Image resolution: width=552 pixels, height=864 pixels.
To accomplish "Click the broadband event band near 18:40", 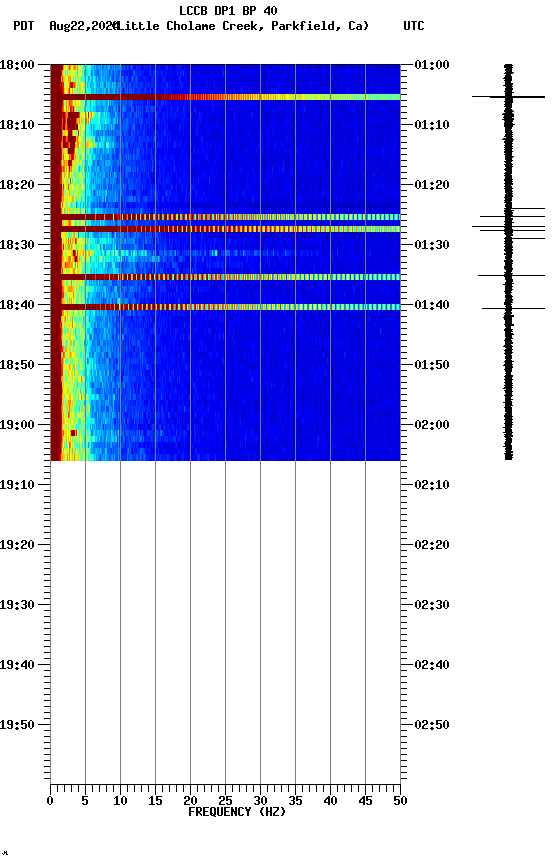I will pos(225,307).
